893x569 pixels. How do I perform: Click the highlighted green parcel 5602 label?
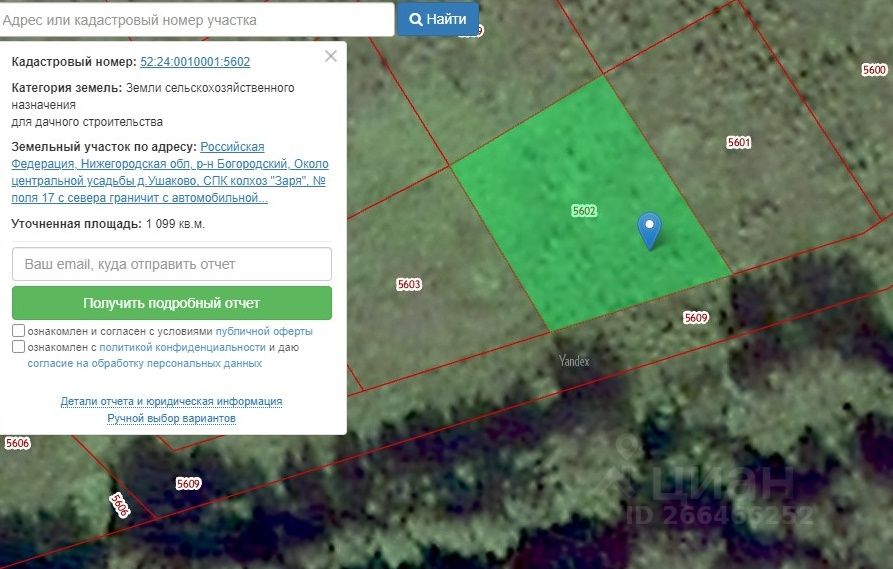click(x=584, y=211)
